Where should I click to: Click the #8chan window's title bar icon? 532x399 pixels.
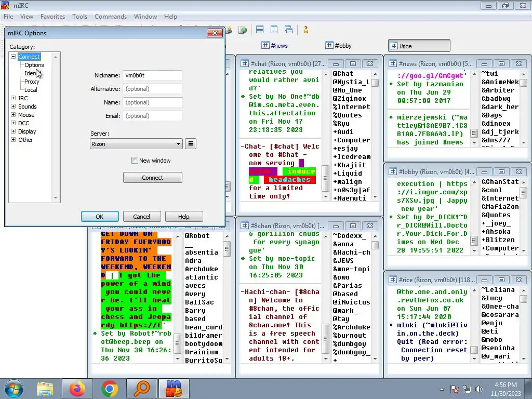pos(245,225)
